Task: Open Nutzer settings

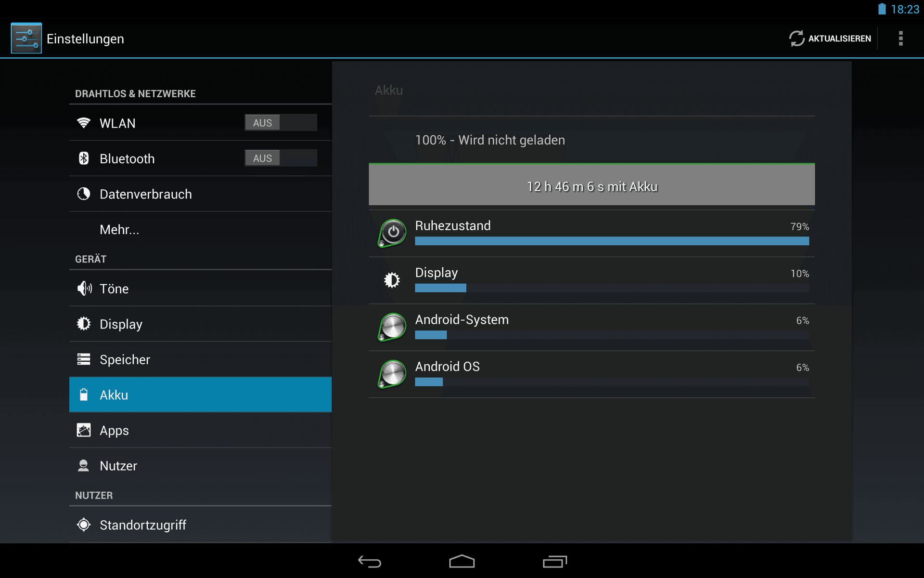Action: coord(200,466)
